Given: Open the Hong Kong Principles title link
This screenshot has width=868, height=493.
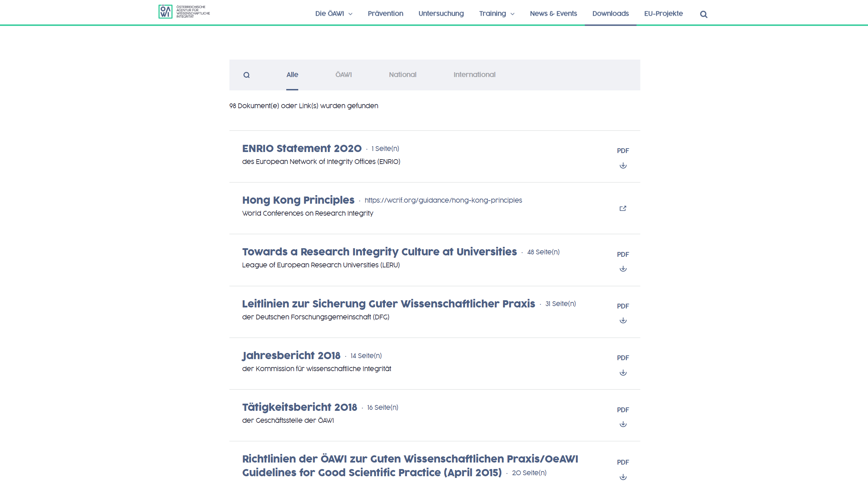Looking at the screenshot, I should 298,200.
